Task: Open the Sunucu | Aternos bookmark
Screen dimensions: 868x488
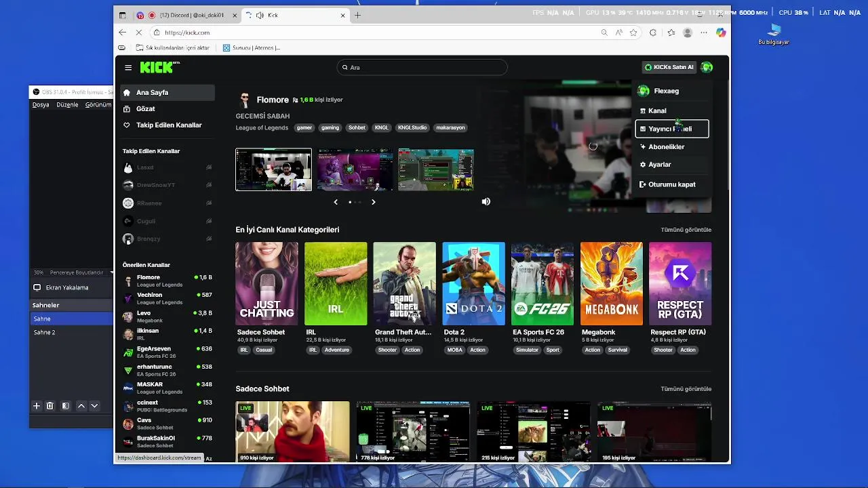Action: coord(252,47)
